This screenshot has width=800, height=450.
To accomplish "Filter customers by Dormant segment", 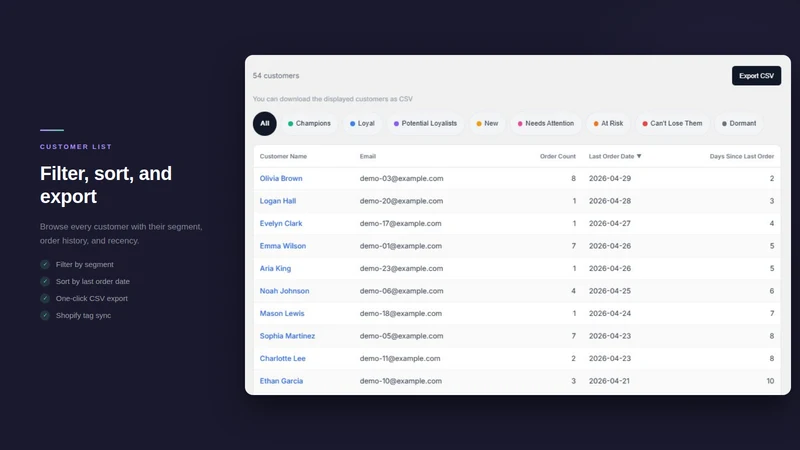I will point(739,123).
